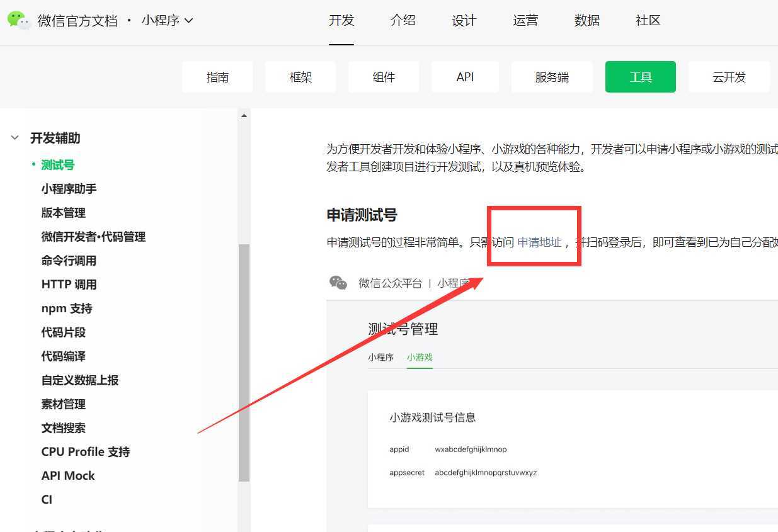Open 版本管理 in the sidebar
This screenshot has height=532, width=778.
pyautogui.click(x=64, y=213)
